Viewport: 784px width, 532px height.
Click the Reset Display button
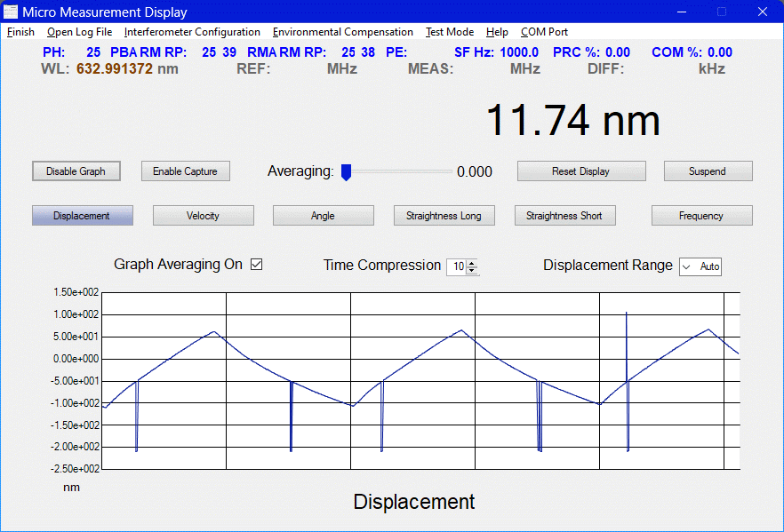click(580, 171)
